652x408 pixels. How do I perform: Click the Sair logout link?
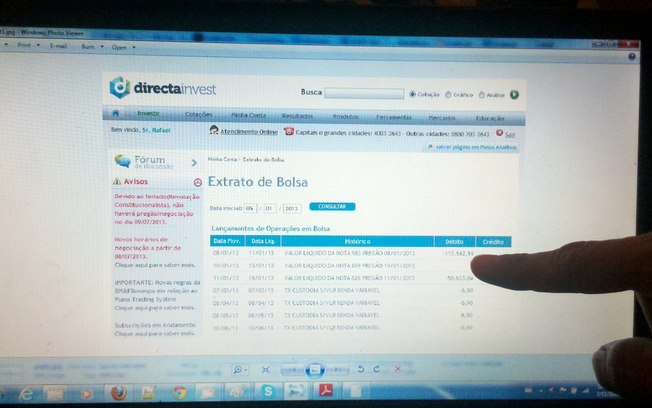tap(510, 135)
